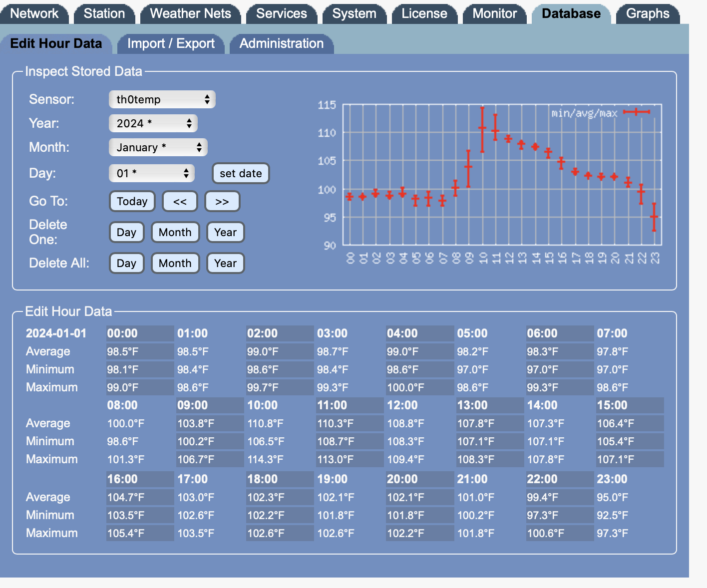Click Year in the Delete All row
707x588 pixels.
tap(226, 263)
